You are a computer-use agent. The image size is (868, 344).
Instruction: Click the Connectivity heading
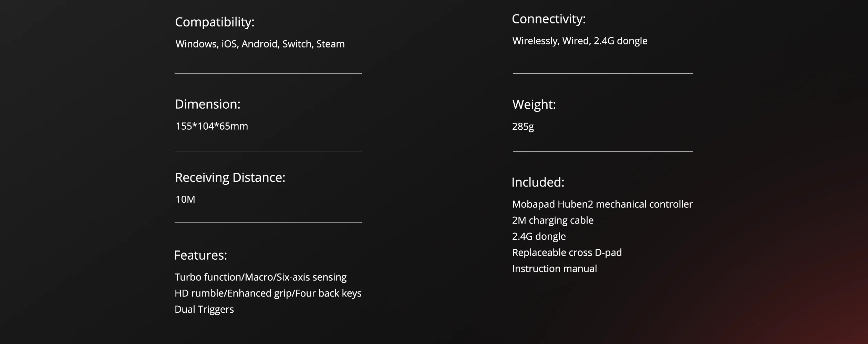click(548, 19)
